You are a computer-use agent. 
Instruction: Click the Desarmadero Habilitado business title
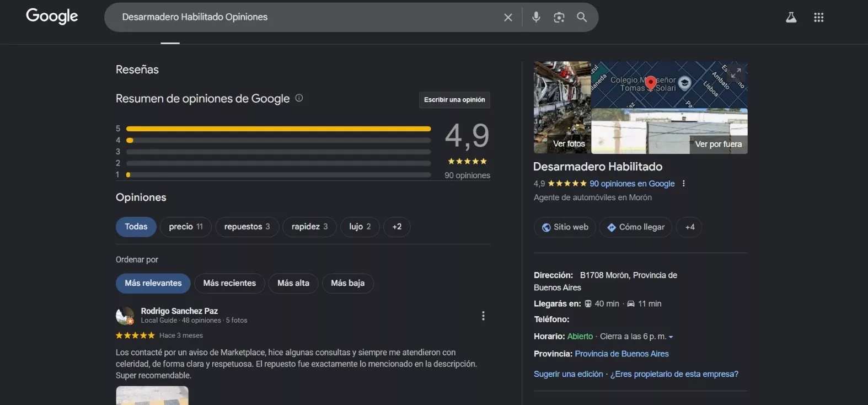click(598, 167)
